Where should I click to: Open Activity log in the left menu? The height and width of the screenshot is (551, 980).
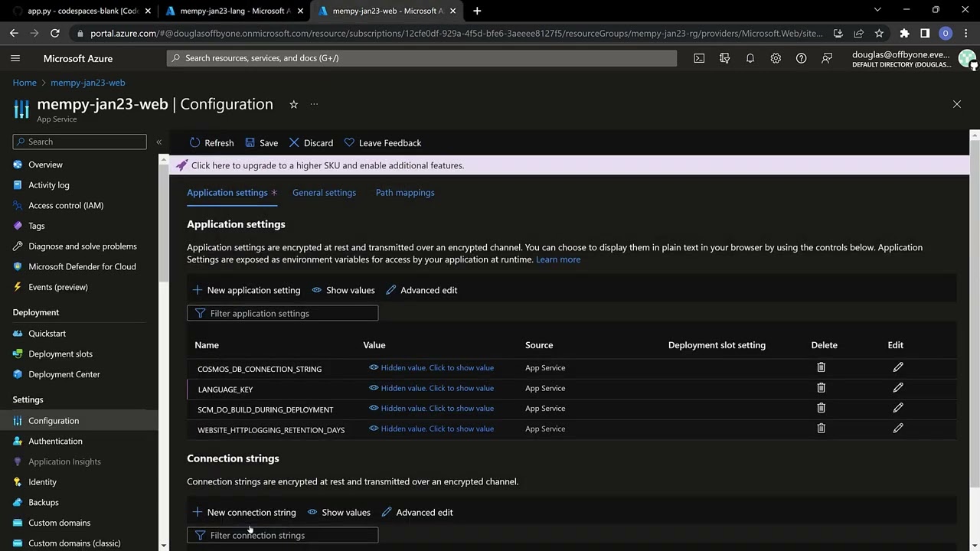[x=49, y=185]
